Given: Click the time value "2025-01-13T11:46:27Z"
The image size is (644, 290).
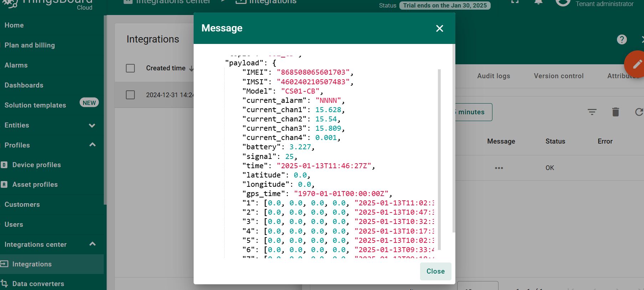Looking at the screenshot, I should click(x=324, y=166).
